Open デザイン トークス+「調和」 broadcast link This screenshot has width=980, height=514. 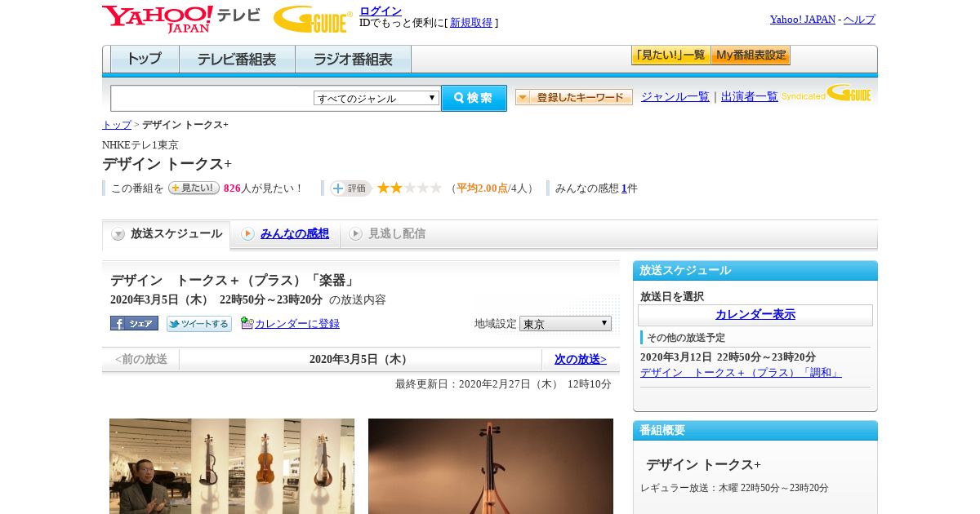pos(741,372)
